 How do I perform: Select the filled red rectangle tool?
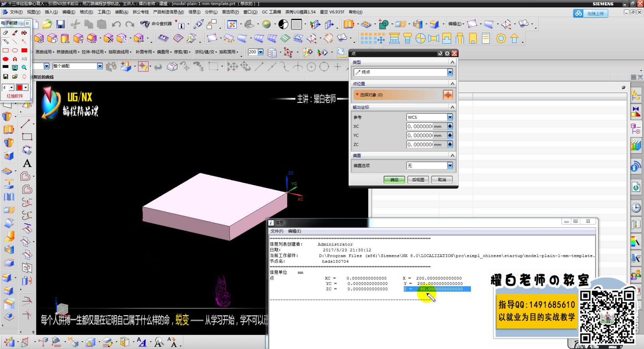pyautogui.click(x=24, y=50)
